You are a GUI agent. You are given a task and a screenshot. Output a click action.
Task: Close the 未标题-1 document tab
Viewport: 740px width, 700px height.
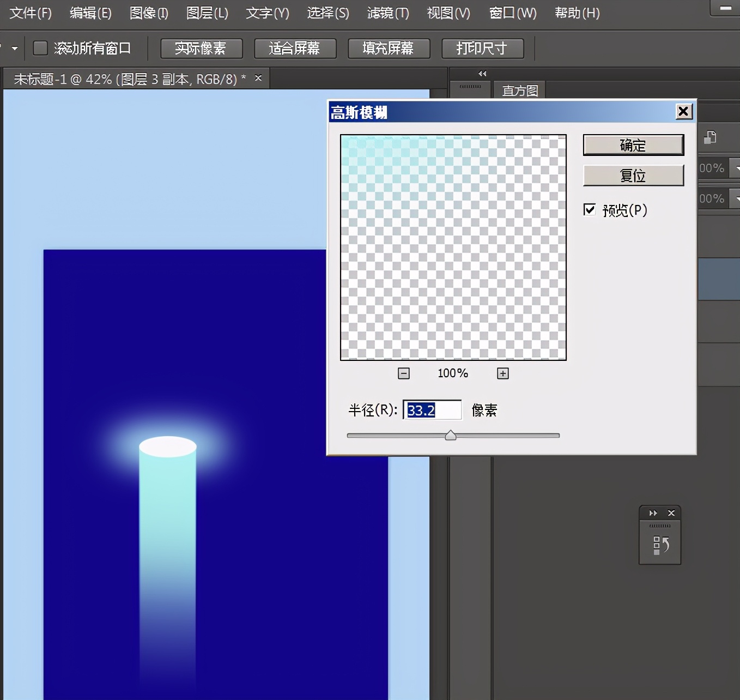[x=258, y=79]
